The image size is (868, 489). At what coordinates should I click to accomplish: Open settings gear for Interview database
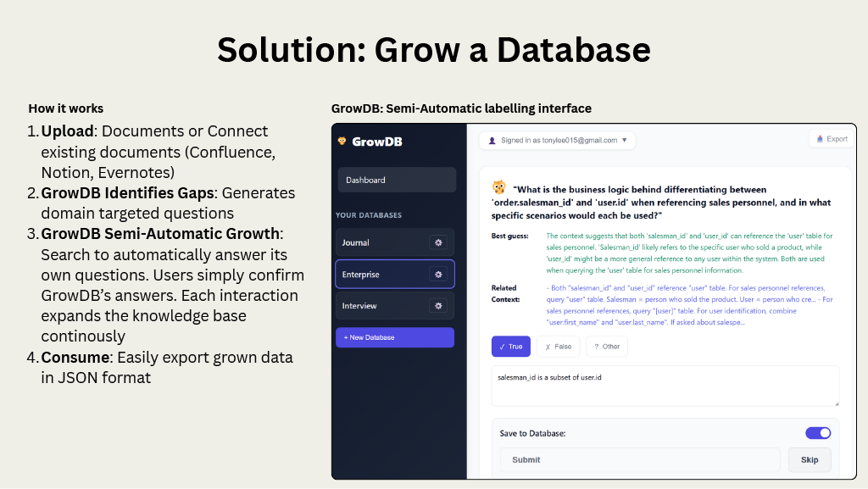pos(438,304)
